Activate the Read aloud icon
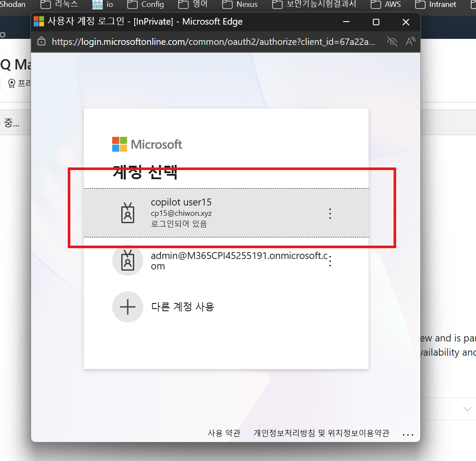The image size is (476, 461). [x=410, y=41]
